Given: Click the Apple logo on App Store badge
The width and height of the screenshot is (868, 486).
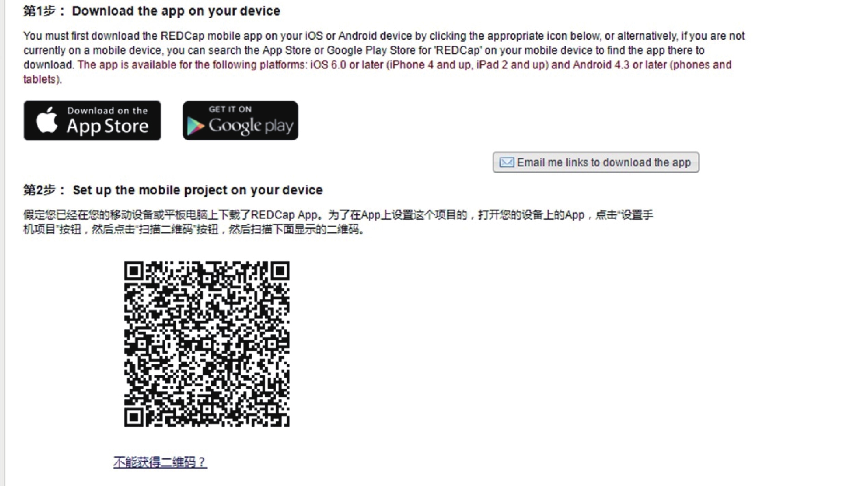Looking at the screenshot, I should (47, 120).
